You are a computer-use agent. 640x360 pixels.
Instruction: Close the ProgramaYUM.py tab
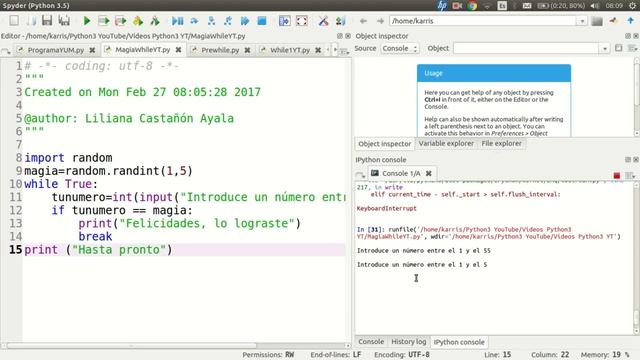92,50
